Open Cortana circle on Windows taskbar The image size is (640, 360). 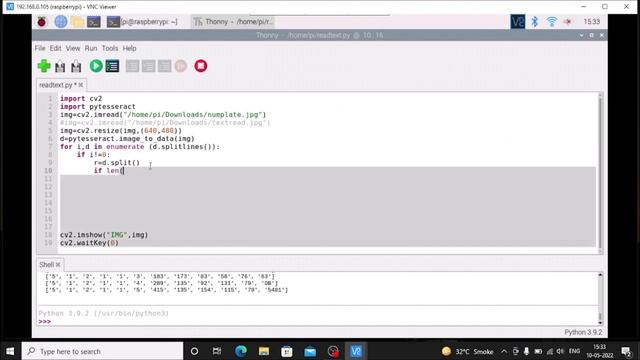pyautogui.click(x=194, y=351)
